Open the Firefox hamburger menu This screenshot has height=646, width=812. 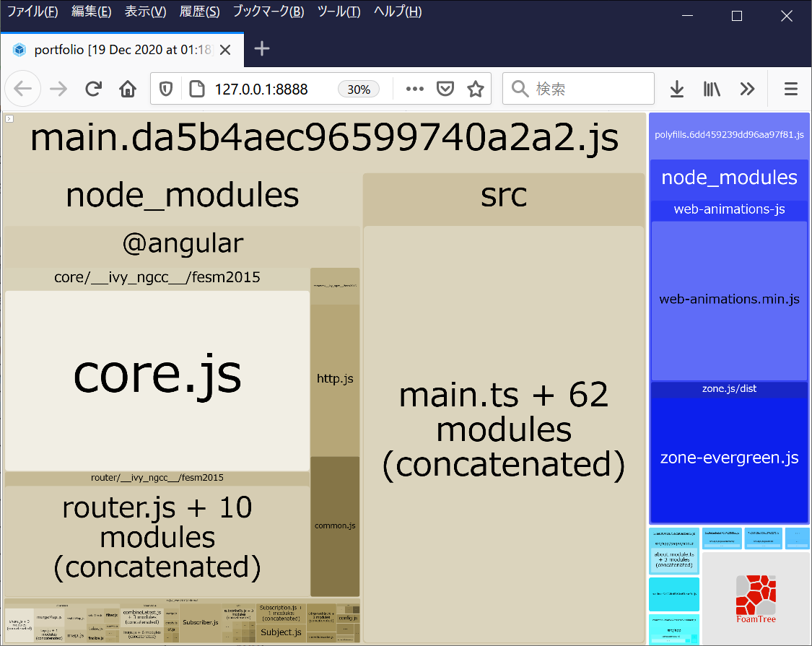(x=791, y=89)
